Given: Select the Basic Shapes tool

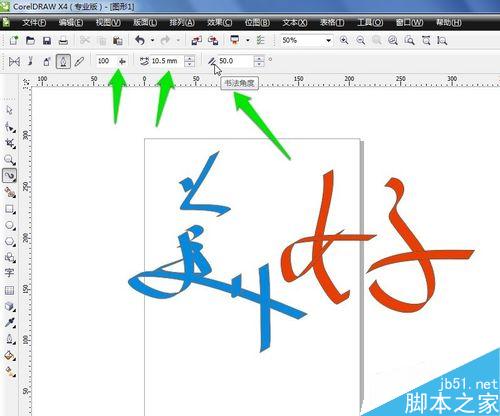Looking at the screenshot, I should tap(10, 257).
